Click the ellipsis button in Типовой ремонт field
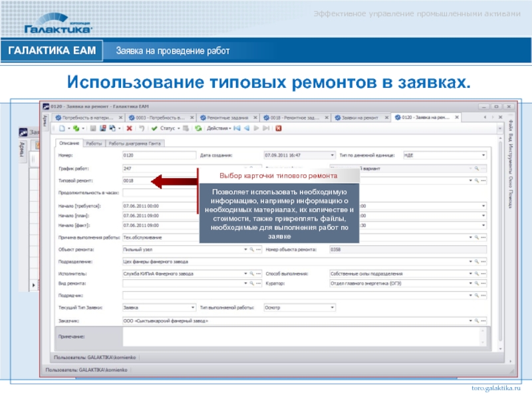This screenshot has width=532, height=399. [483, 180]
